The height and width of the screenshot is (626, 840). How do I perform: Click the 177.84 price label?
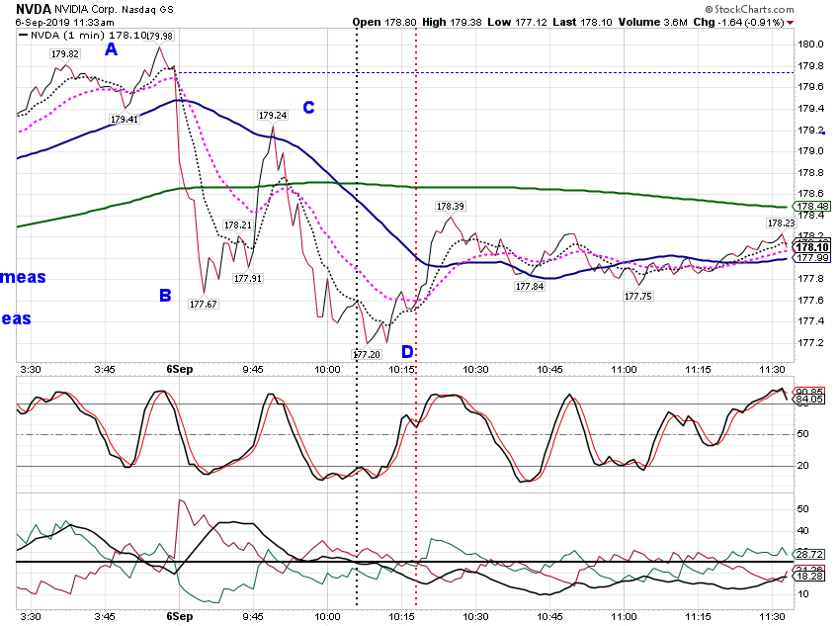click(x=530, y=286)
